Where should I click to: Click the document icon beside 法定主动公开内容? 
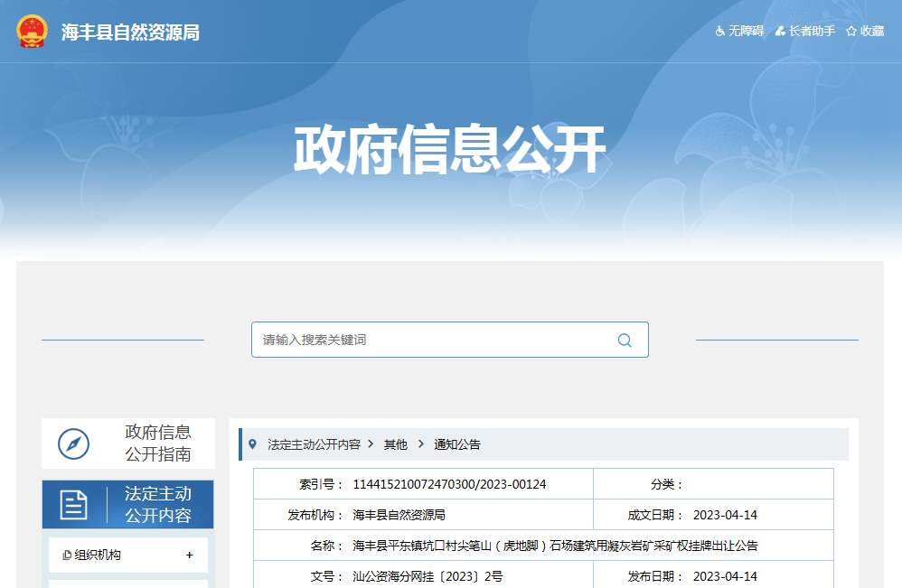tap(74, 505)
